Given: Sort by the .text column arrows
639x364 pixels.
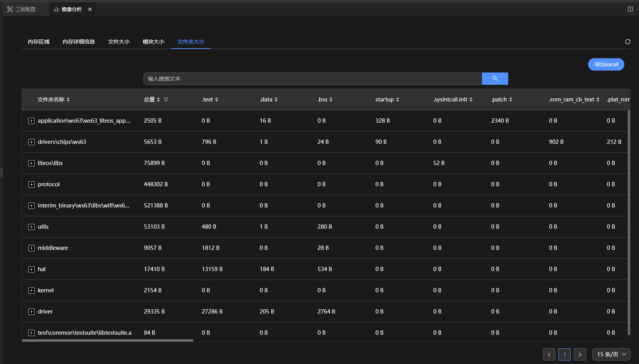Looking at the screenshot, I should 216,99.
